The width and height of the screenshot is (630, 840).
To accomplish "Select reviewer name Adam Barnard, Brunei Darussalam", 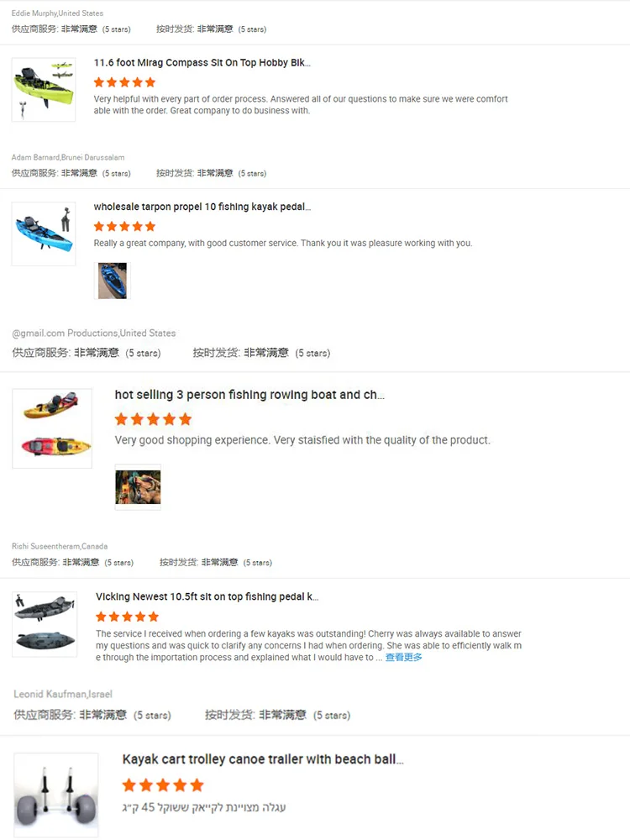I will click(68, 158).
